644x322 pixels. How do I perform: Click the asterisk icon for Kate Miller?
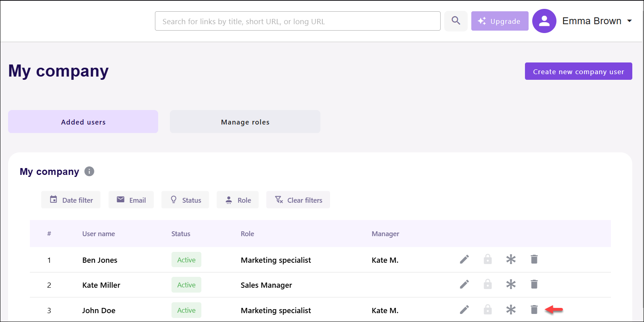[x=511, y=284]
